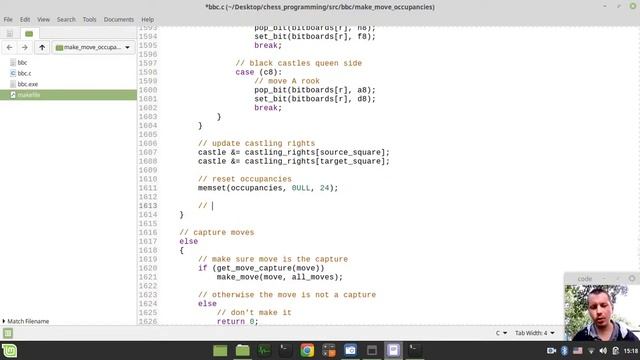The image size is (640, 360).
Task: Open the system monitor from the taskbar
Action: 264,351
